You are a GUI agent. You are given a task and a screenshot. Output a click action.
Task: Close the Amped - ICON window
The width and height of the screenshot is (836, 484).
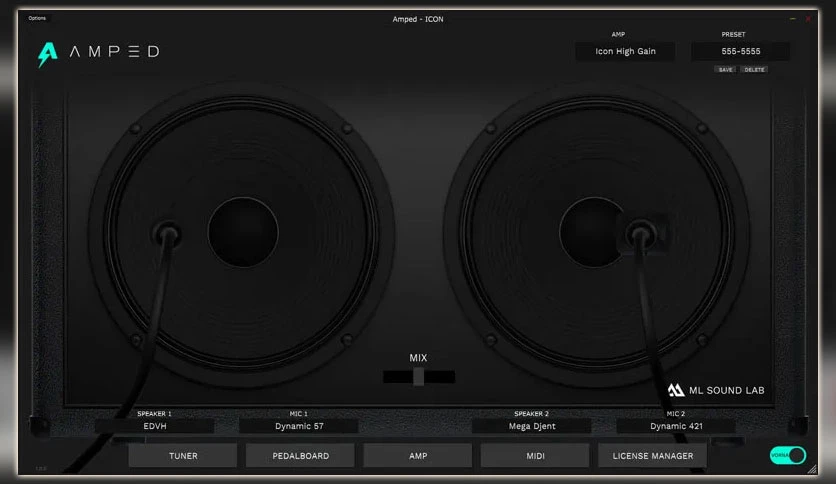click(x=808, y=19)
